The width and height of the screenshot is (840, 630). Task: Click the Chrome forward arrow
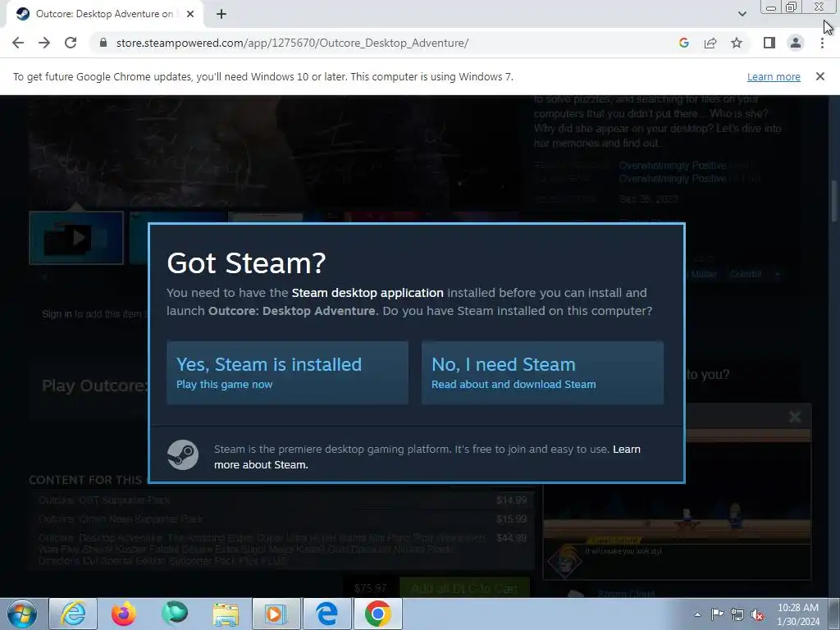pyautogui.click(x=44, y=43)
